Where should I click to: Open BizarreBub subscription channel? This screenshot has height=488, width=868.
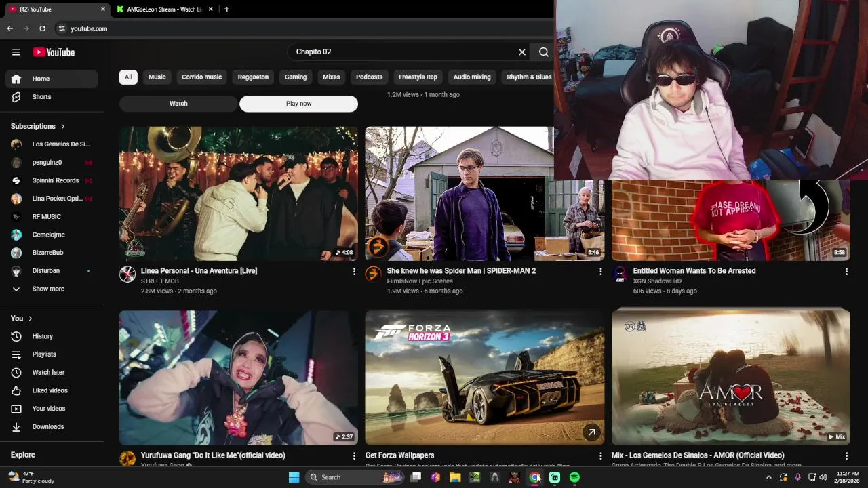click(x=52, y=253)
